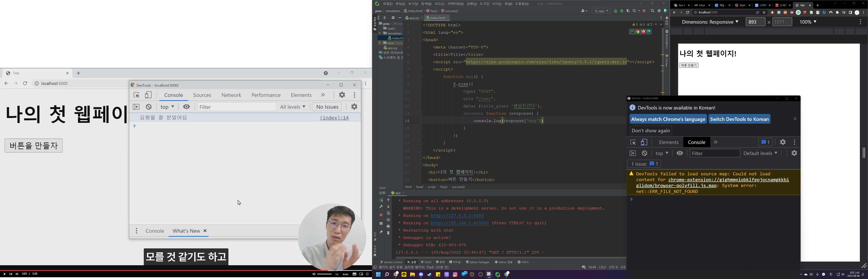
Task: Open 'All levels' dropdown in video DevTools
Action: tap(293, 107)
